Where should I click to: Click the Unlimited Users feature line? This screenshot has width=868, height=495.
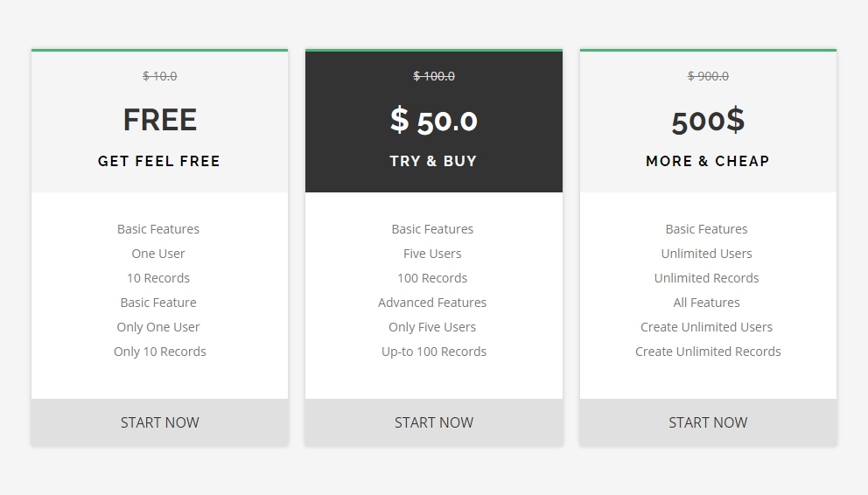pyautogui.click(x=706, y=254)
